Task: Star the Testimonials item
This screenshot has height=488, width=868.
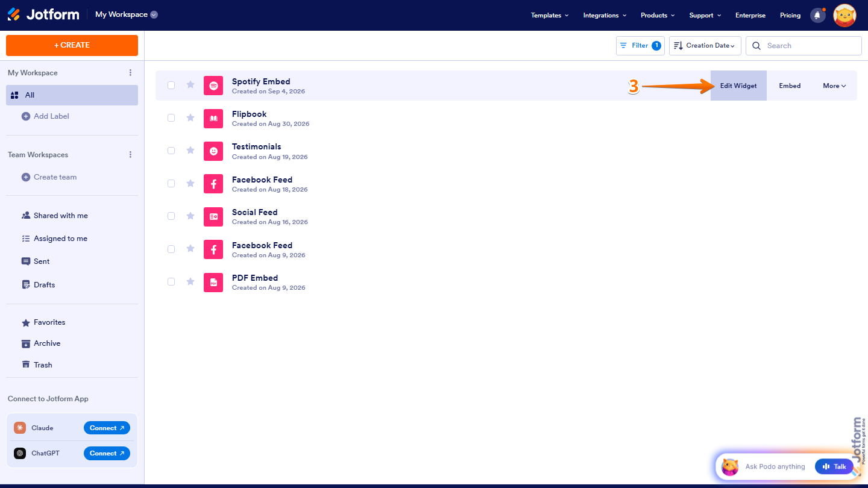Action: point(190,151)
